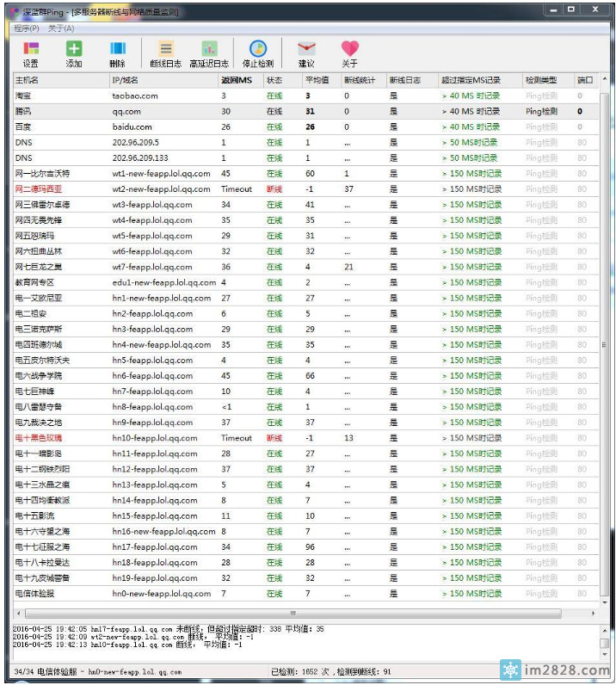Click the green 添加 add icon

click(74, 50)
